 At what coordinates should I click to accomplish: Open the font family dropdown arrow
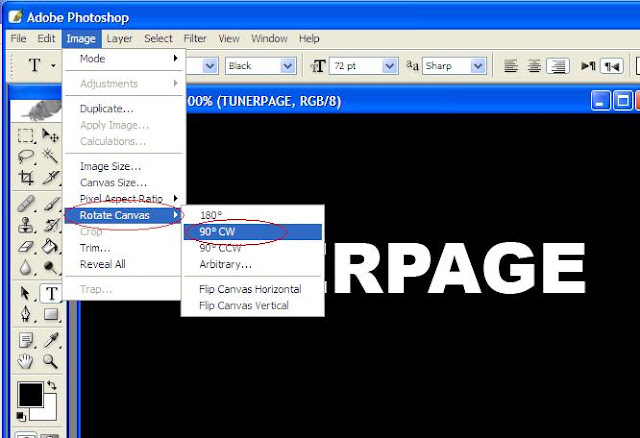pyautogui.click(x=210, y=66)
